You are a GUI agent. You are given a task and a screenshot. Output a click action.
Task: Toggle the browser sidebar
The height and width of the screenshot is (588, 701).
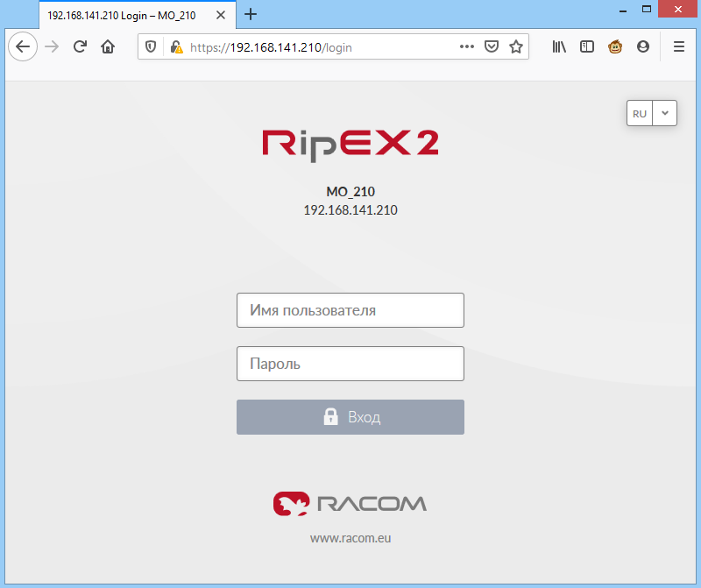[586, 46]
